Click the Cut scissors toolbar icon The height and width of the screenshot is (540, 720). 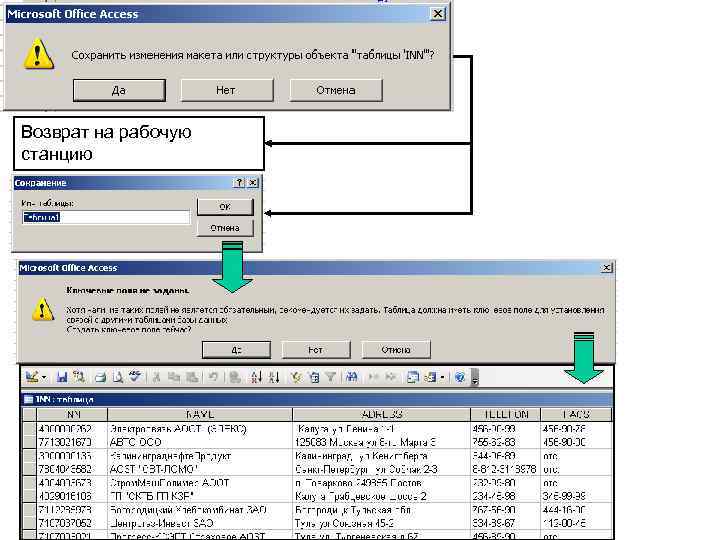[x=156, y=377]
